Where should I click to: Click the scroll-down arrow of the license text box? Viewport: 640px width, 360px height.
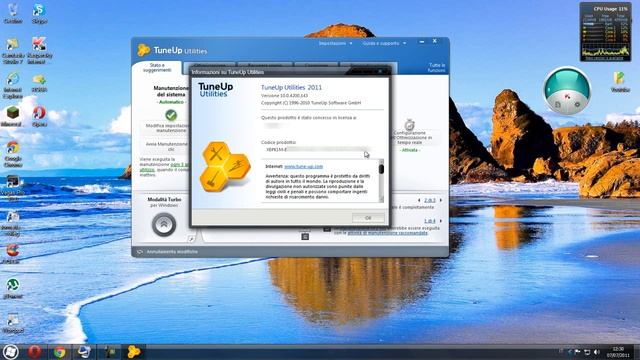coord(381,200)
